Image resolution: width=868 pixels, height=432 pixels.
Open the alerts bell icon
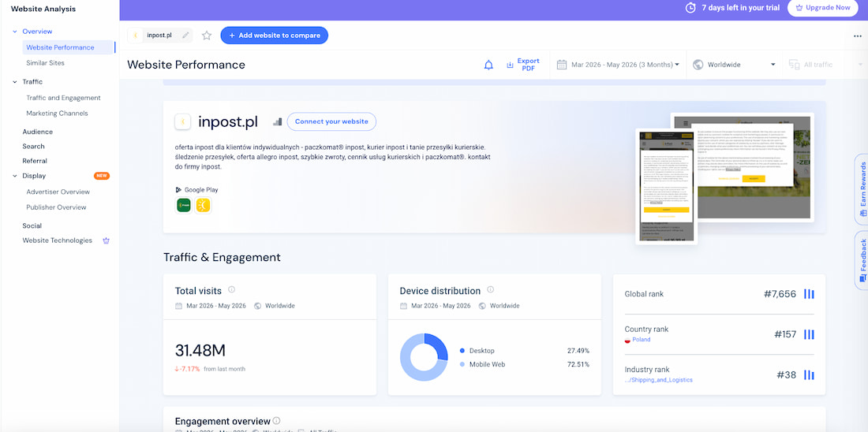click(488, 65)
